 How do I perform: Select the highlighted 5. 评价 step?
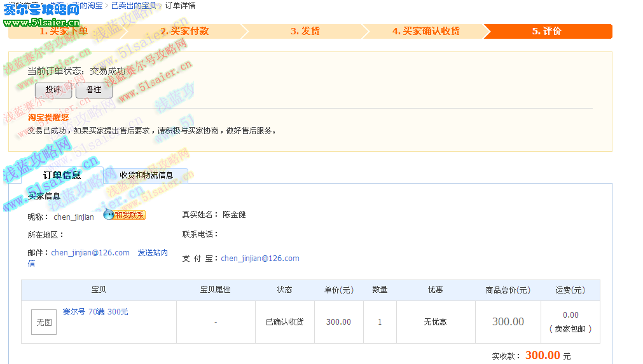click(546, 31)
